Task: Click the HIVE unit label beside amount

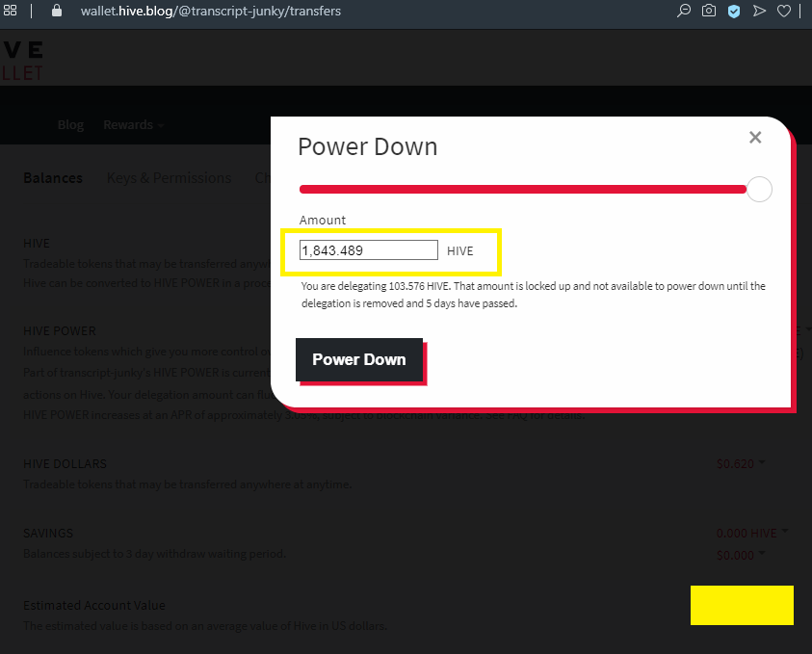Action: pyautogui.click(x=459, y=250)
